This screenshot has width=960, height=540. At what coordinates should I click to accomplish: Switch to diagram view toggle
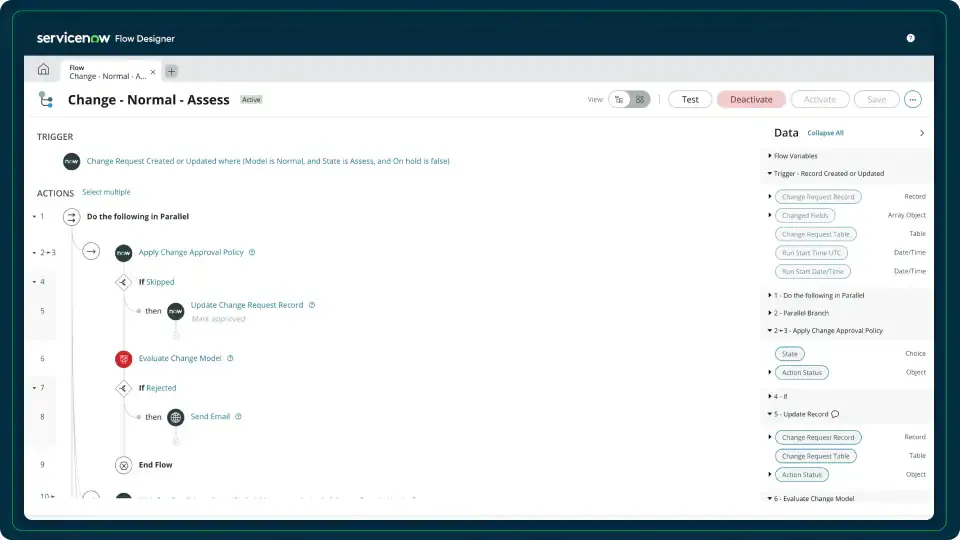click(x=640, y=99)
